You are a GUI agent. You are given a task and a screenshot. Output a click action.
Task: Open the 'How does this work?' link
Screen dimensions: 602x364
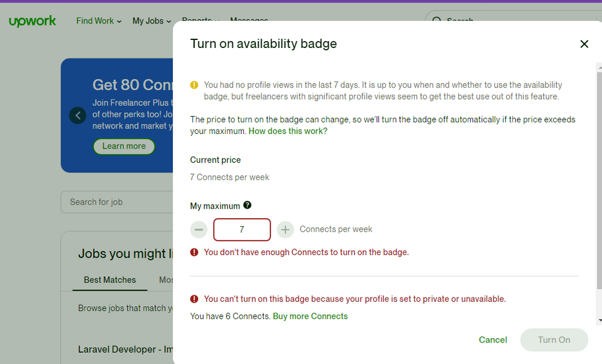(x=288, y=131)
